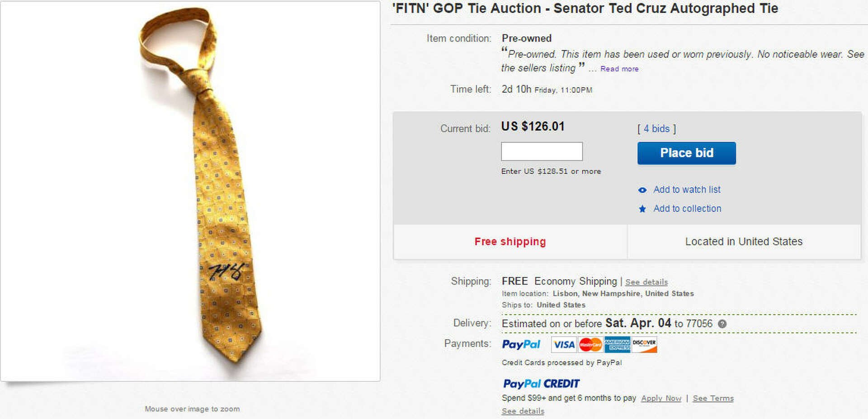
Task: Click the Discover card icon
Action: pos(644,345)
